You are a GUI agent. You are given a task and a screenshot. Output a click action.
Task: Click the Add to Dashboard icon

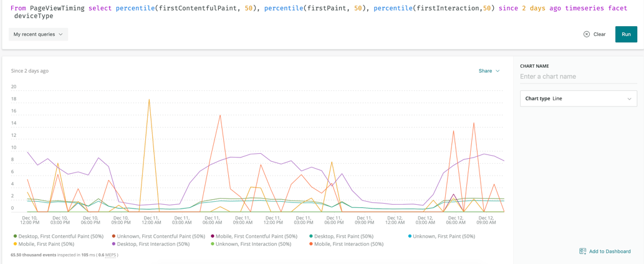(x=582, y=252)
